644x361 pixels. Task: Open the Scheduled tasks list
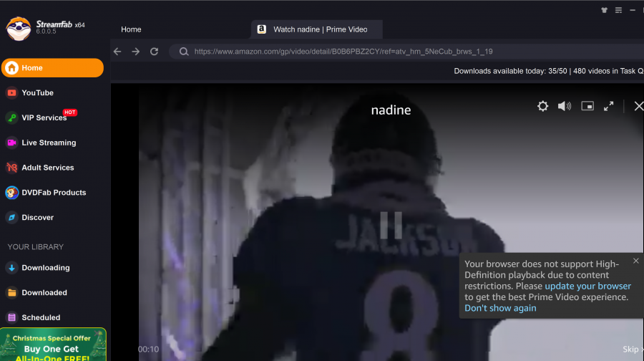click(x=41, y=317)
